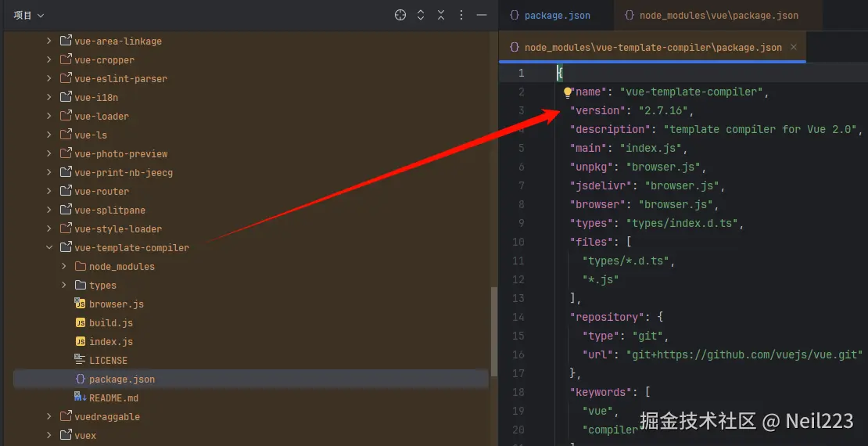Expand the vue-cropper folder
Screen dimensions: 868x446
point(48,59)
